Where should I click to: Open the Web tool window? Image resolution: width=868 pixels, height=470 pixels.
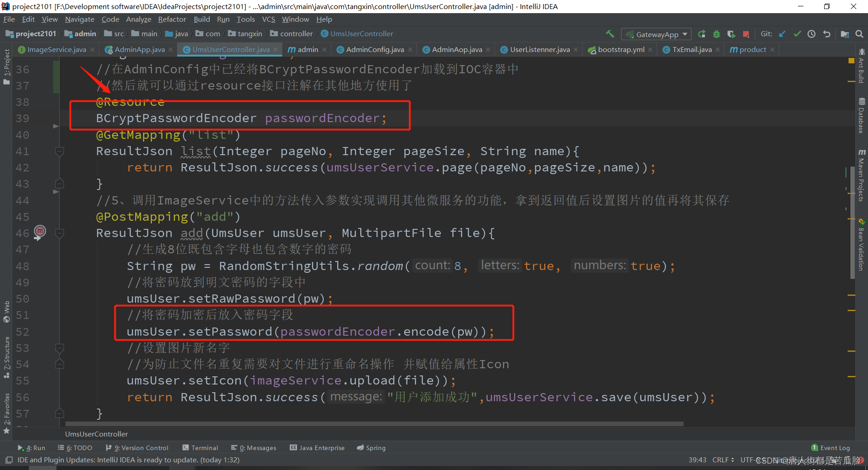pos(6,312)
